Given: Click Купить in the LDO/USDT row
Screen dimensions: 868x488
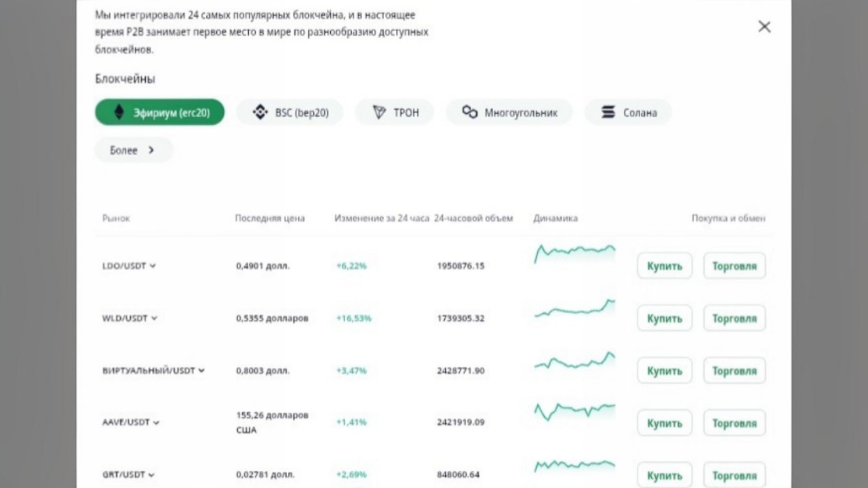Looking at the screenshot, I should pyautogui.click(x=665, y=266).
